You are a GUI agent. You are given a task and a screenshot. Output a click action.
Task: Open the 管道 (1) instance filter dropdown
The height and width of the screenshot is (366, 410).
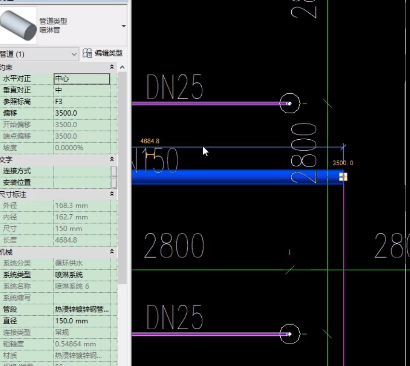[39, 54]
